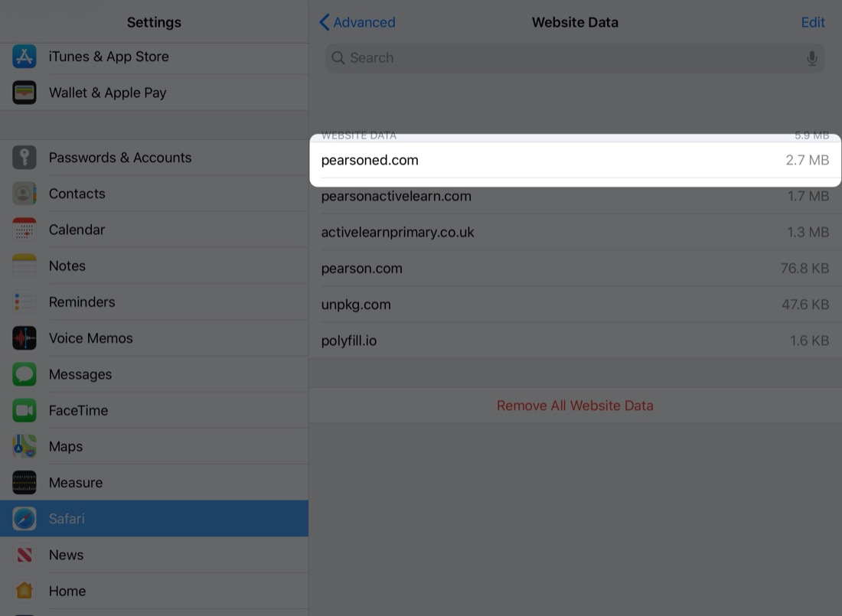Focus the website data Search field
Image resolution: width=842 pixels, height=616 pixels.
[566, 58]
